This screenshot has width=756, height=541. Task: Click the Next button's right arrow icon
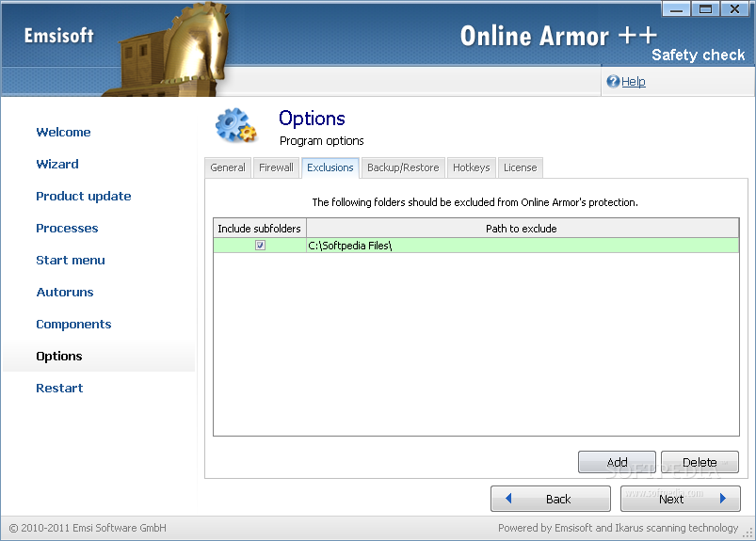[722, 498]
